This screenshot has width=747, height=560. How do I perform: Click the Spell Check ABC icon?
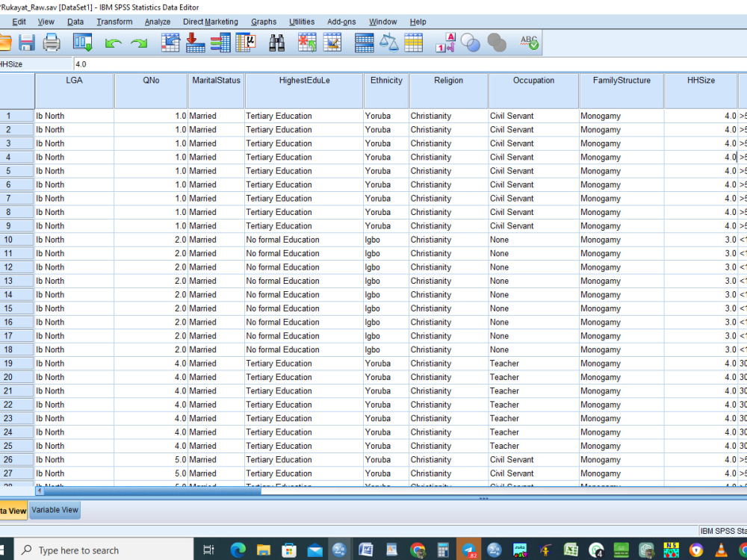click(529, 43)
